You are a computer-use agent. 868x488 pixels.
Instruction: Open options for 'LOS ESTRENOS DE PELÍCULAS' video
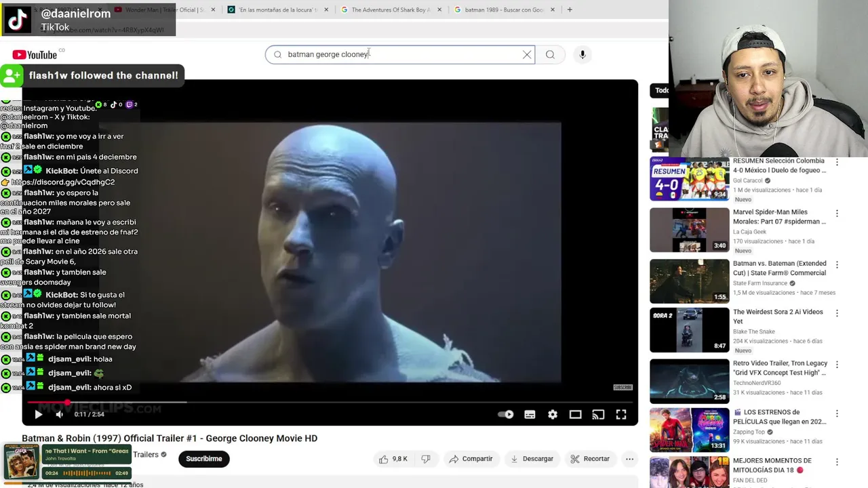[x=837, y=413]
